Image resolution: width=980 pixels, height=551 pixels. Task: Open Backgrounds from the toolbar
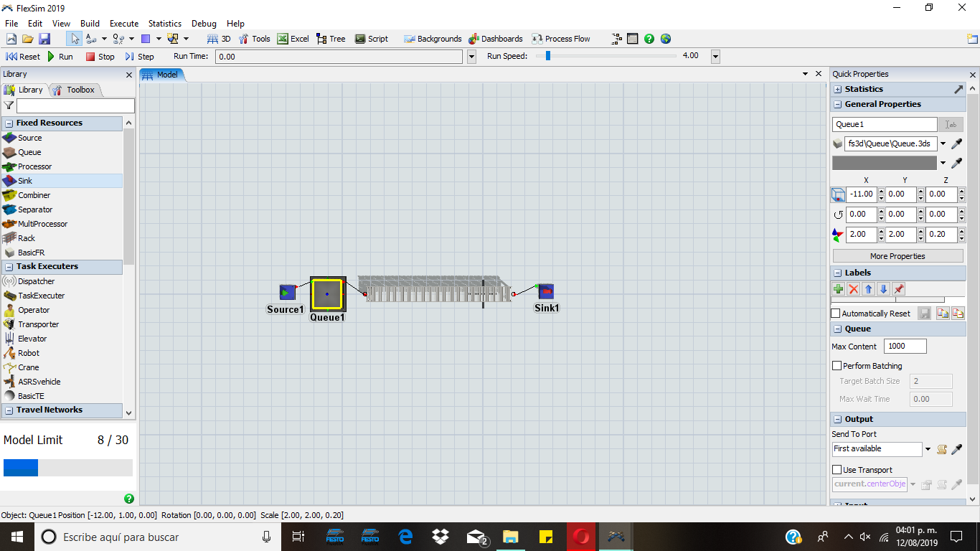coord(433,39)
